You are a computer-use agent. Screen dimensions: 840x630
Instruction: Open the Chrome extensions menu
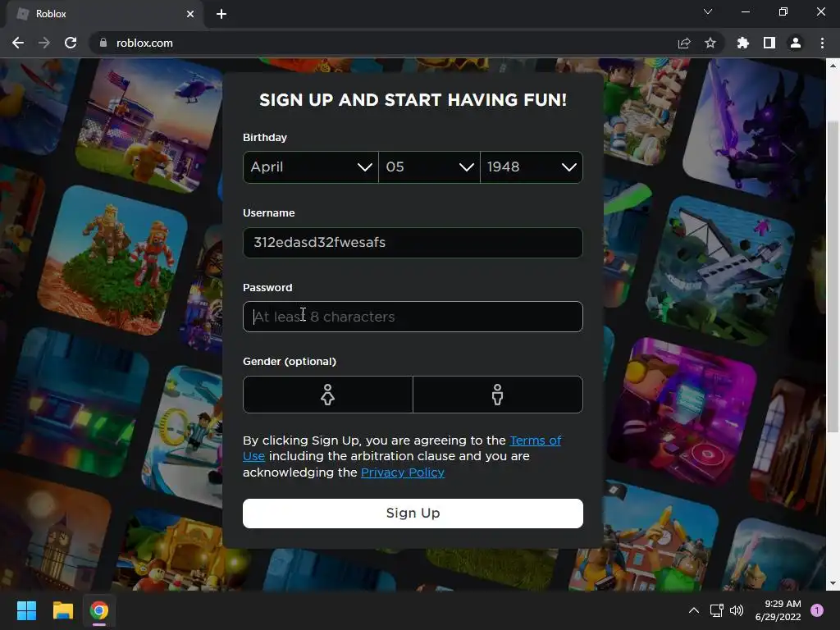[x=743, y=43]
